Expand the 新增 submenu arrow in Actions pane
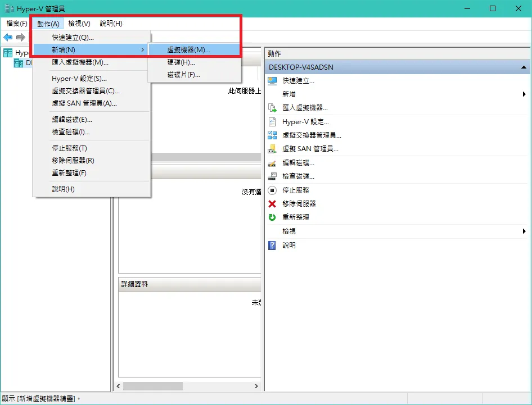Viewport: 532px width, 405px height. (524, 94)
